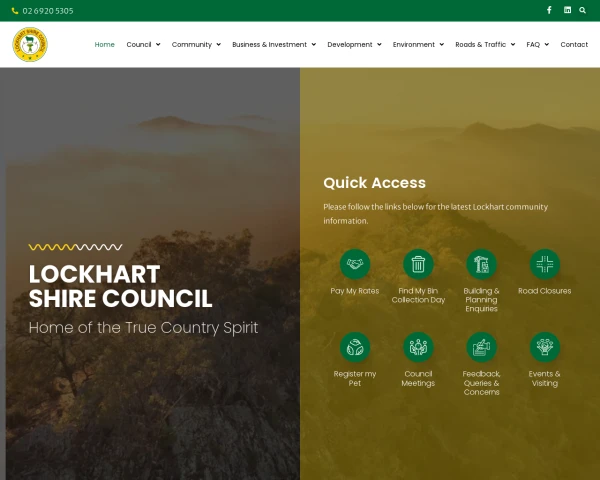Open the LinkedIn page icon
The image size is (600, 480).
click(567, 10)
